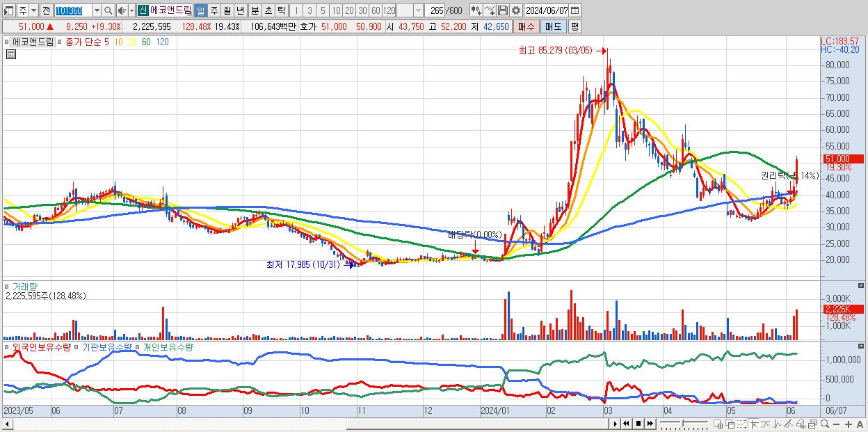Collapse the 외국인보유수량 holdings panel using its corner box
868x432 pixels.
(862, 346)
